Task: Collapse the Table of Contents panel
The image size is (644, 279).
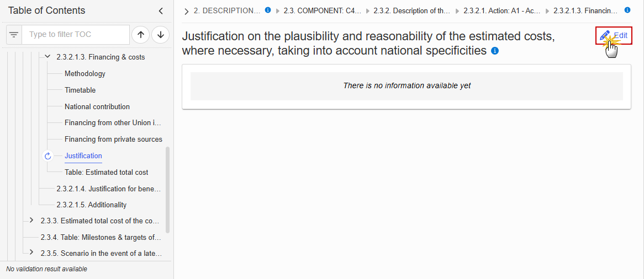Action: 161,11
